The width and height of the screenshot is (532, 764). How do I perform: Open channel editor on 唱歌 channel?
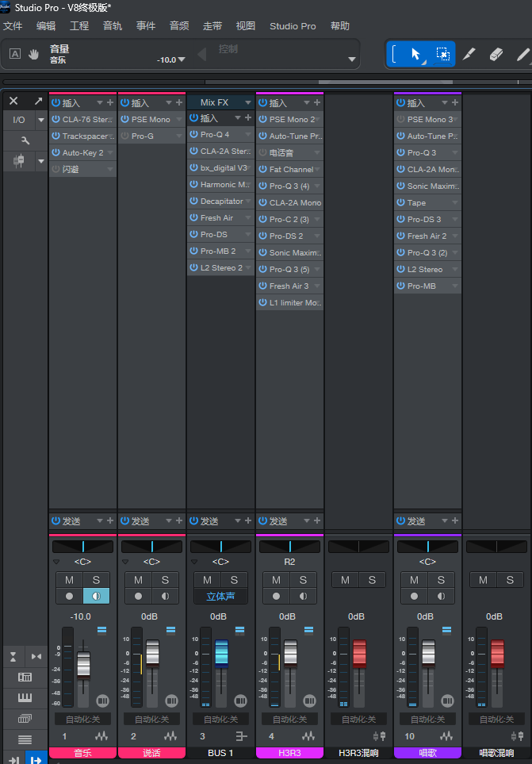pyautogui.click(x=448, y=701)
